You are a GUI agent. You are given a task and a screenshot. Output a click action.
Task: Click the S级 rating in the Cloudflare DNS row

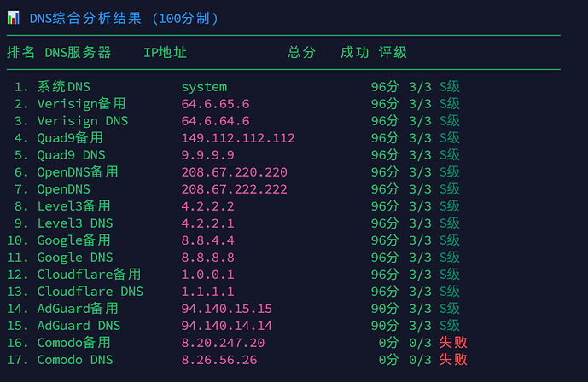coord(450,292)
